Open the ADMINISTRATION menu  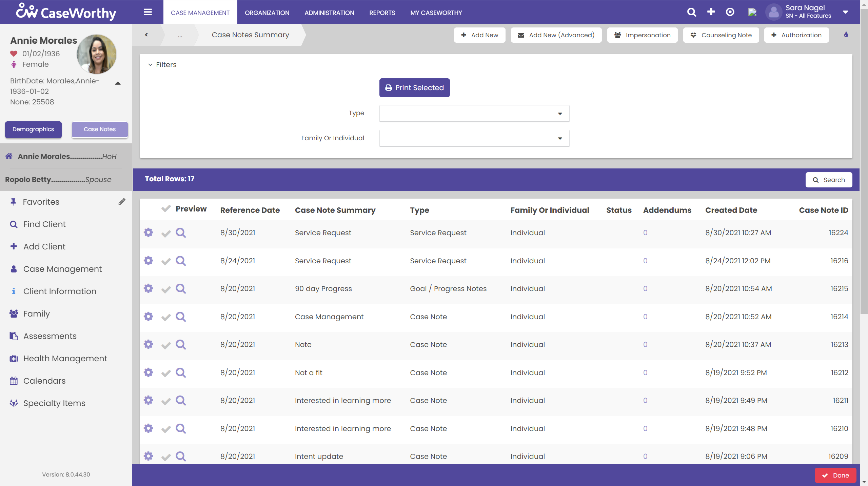pos(329,13)
